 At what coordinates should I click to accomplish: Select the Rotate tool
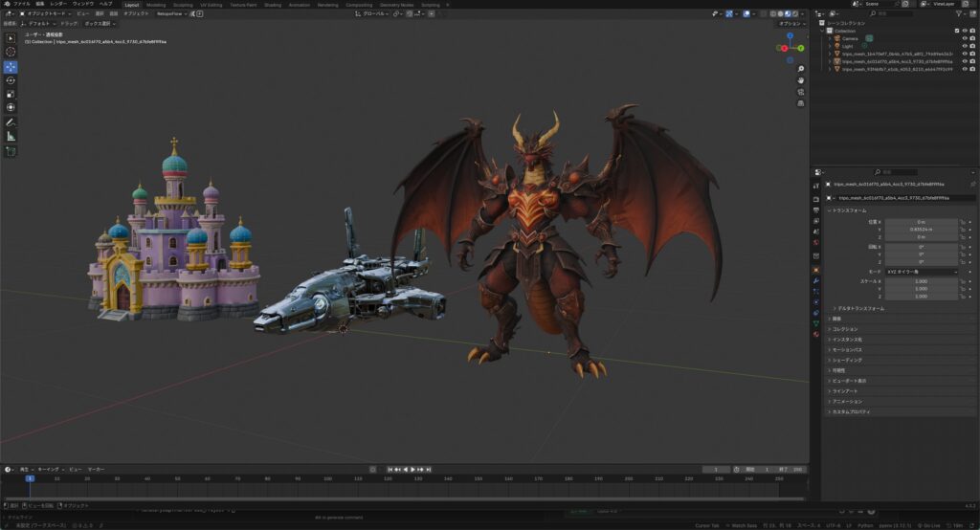click(11, 80)
